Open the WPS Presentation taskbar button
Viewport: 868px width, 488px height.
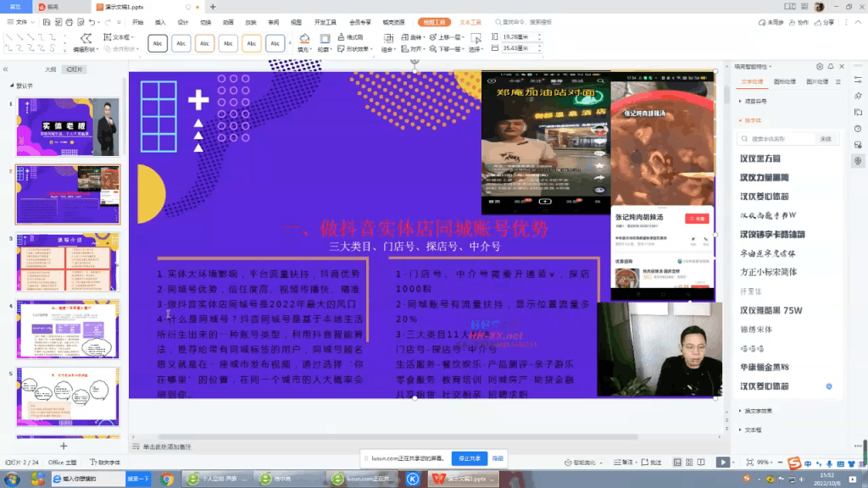463,479
